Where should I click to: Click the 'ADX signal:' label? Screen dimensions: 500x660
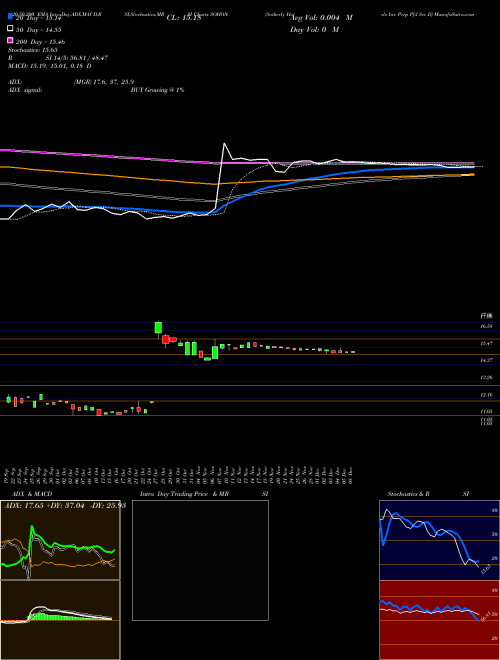tap(25, 90)
